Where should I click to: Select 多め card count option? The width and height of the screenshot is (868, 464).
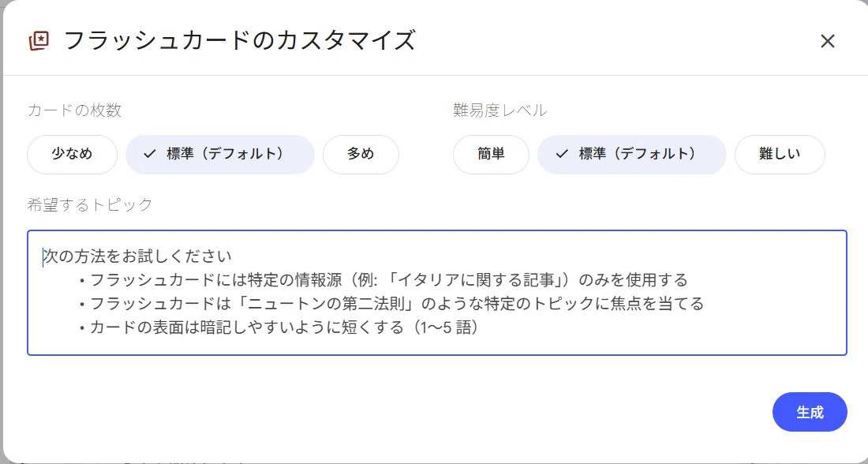tap(361, 155)
